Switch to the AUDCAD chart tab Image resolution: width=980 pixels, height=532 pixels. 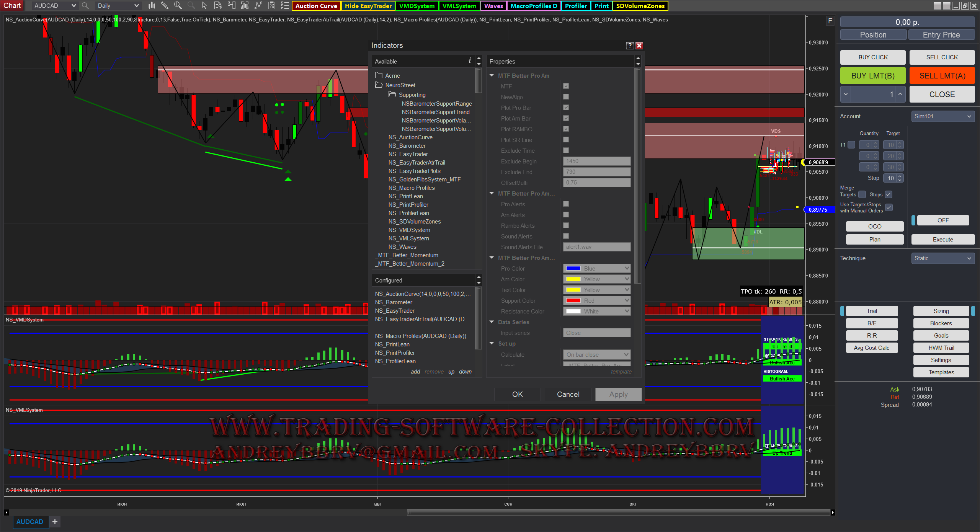30,522
